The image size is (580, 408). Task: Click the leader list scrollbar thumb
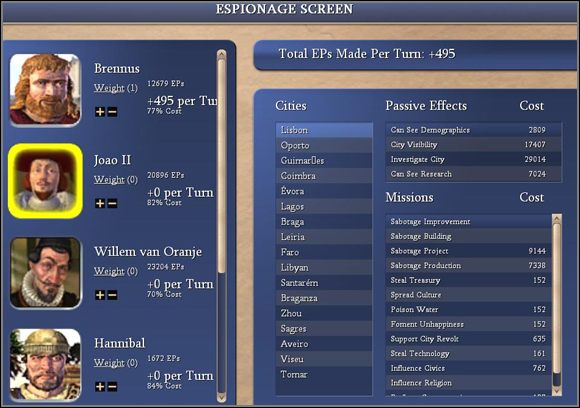pos(222,166)
